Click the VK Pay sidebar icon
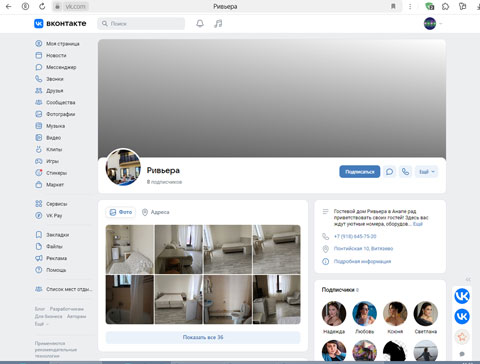This screenshot has width=480, height=364. (39, 215)
